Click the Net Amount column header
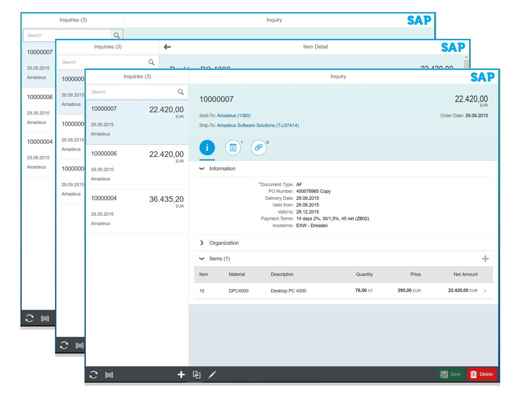Image resolution: width=532 pixels, height=400 pixels. pos(465,275)
